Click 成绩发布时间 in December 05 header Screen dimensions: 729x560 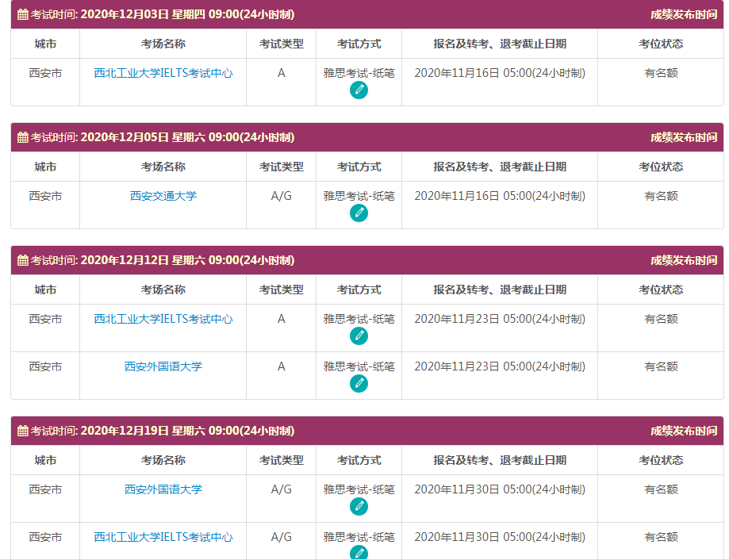pyautogui.click(x=684, y=137)
